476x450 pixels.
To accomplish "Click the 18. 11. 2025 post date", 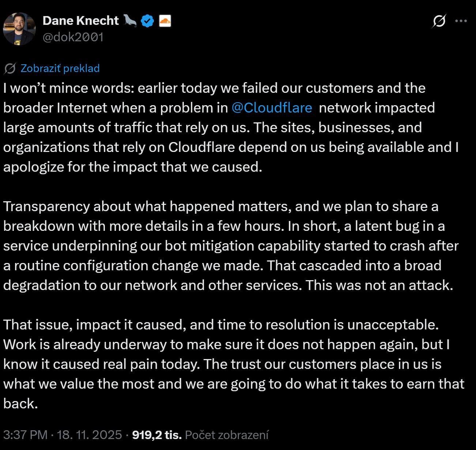I will [89, 435].
